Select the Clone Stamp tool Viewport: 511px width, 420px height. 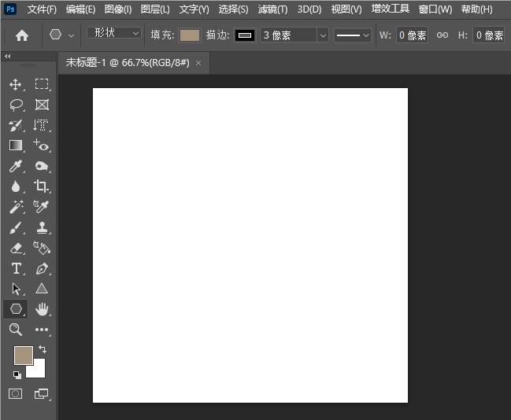[42, 227]
